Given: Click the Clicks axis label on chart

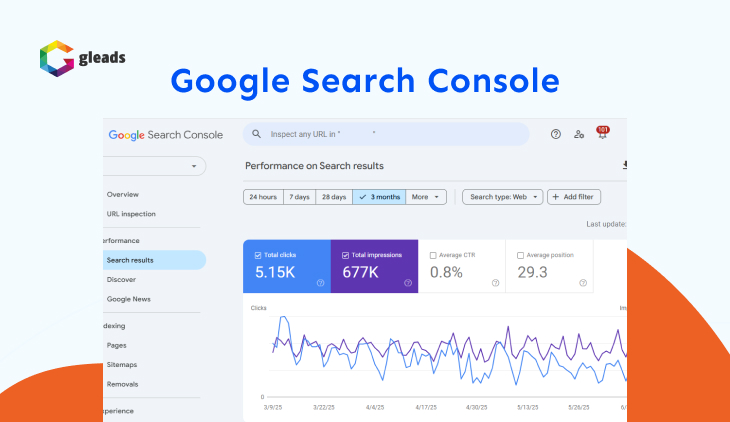Looking at the screenshot, I should 258,308.
